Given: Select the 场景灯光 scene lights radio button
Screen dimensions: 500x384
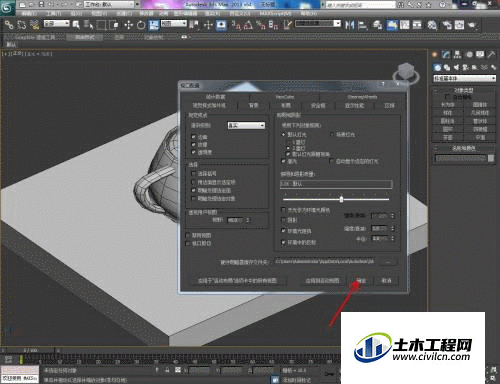Looking at the screenshot, I should [x=332, y=134].
